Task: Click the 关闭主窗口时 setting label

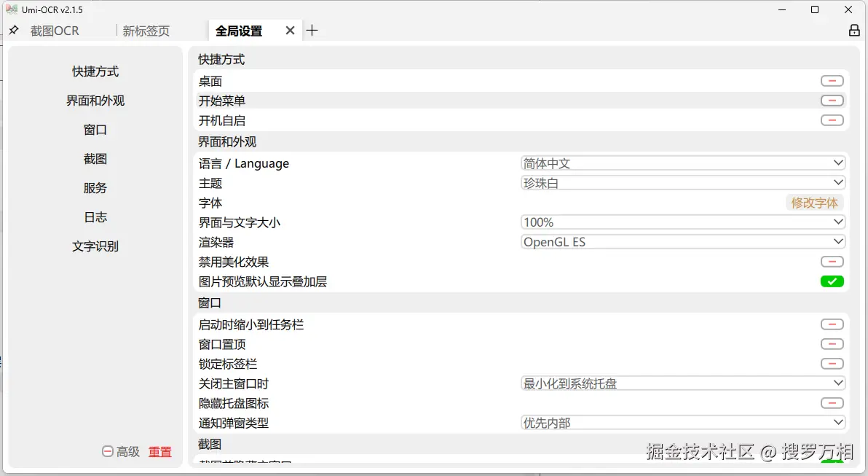Action: 234,383
